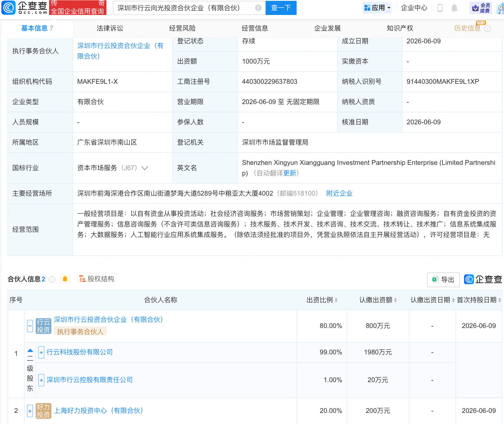Expand 深圳市行云控股有限责任公司 shareholder row

coord(41,380)
